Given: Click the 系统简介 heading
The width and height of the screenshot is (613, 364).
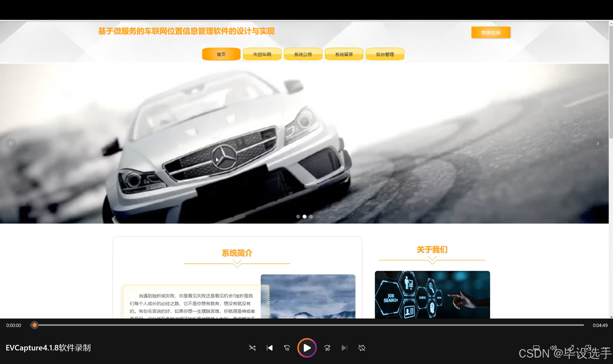Looking at the screenshot, I should coord(237,253).
